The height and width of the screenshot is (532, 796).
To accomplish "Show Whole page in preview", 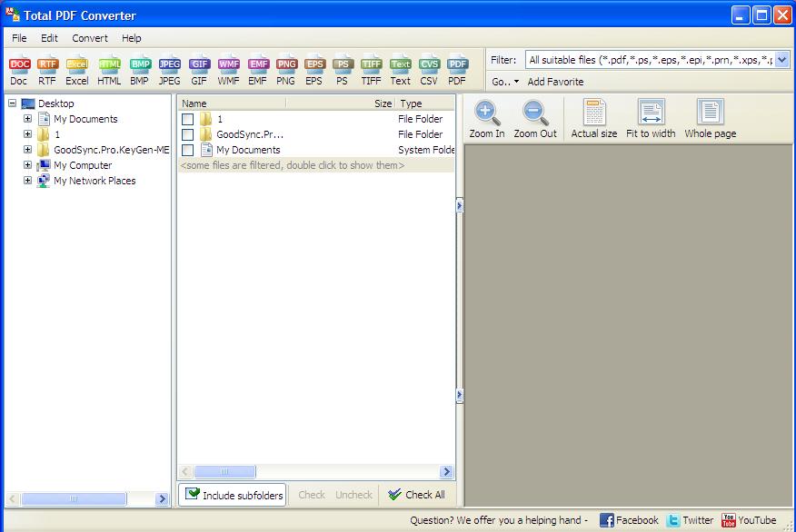I will coord(711,119).
